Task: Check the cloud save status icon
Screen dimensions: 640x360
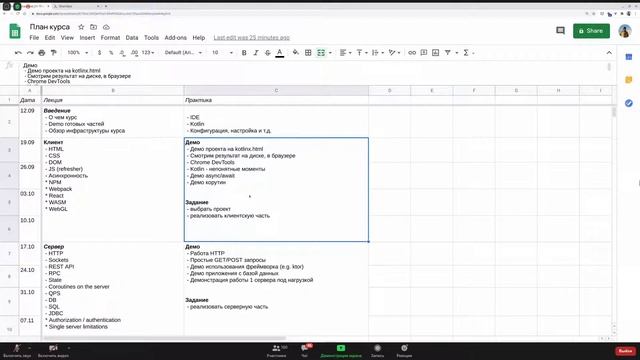Action: click(106, 27)
